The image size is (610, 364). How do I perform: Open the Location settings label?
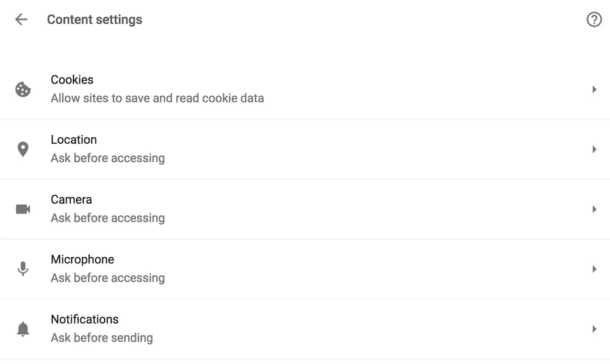[74, 140]
